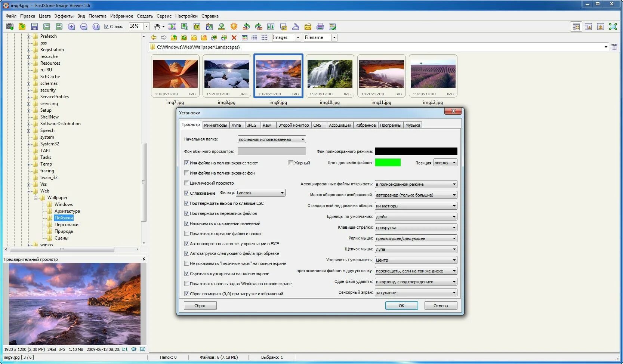Select the img10.jpg waterfall thumbnail

[330, 76]
